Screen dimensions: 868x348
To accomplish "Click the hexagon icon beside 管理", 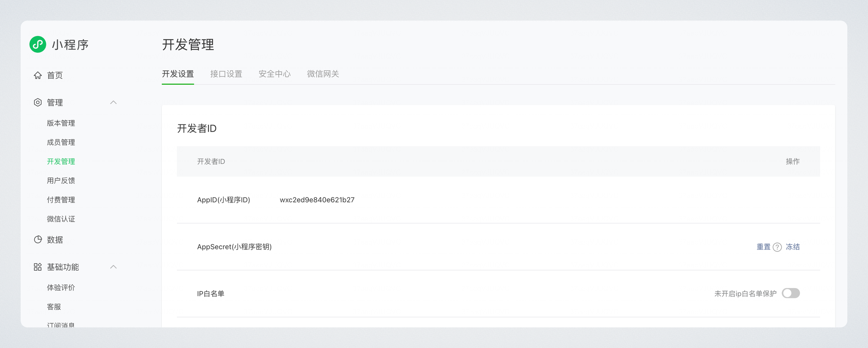I will (x=38, y=103).
